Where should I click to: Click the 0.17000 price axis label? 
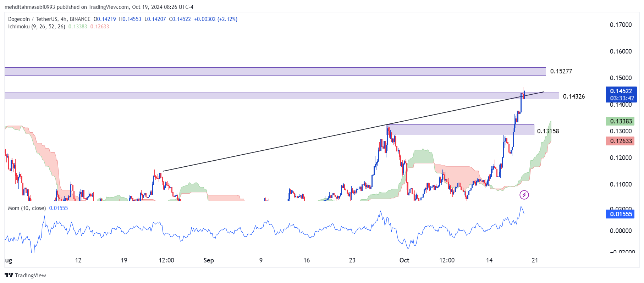tap(621, 25)
